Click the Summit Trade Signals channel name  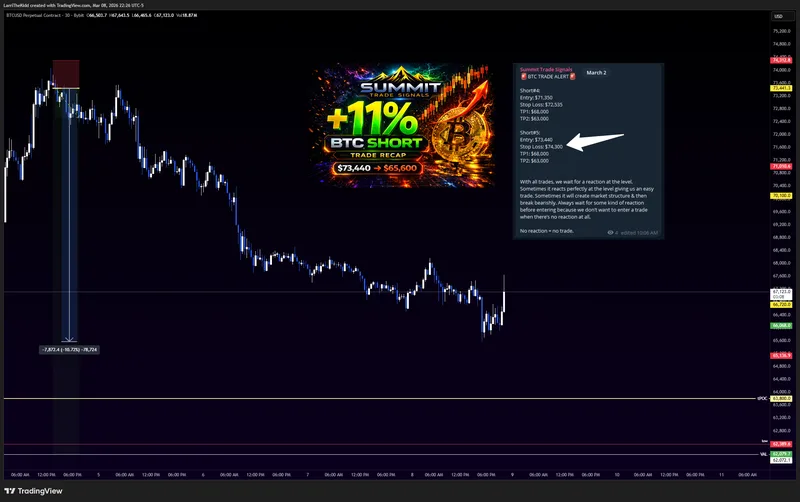pos(546,69)
